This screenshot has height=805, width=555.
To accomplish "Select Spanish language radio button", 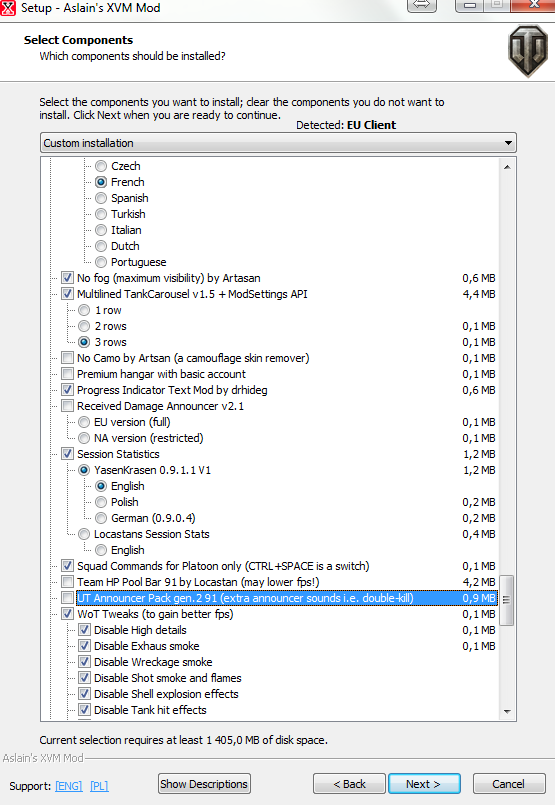I will pos(101,198).
